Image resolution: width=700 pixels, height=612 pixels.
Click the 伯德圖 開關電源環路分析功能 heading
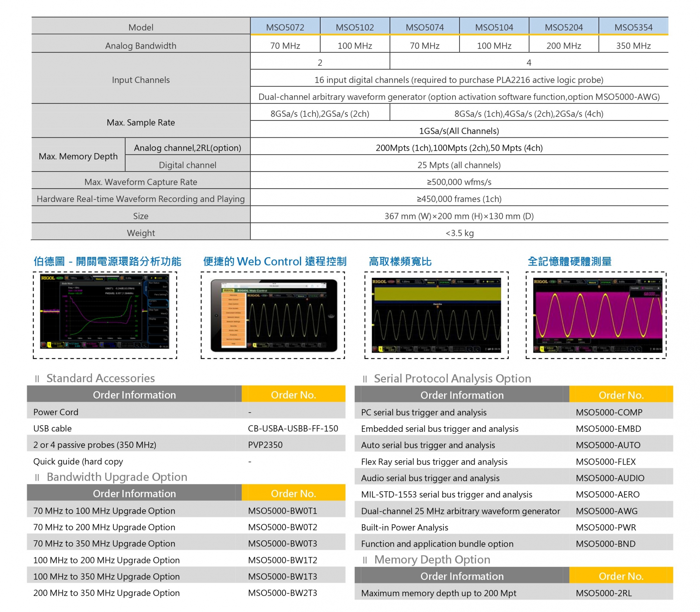[107, 261]
